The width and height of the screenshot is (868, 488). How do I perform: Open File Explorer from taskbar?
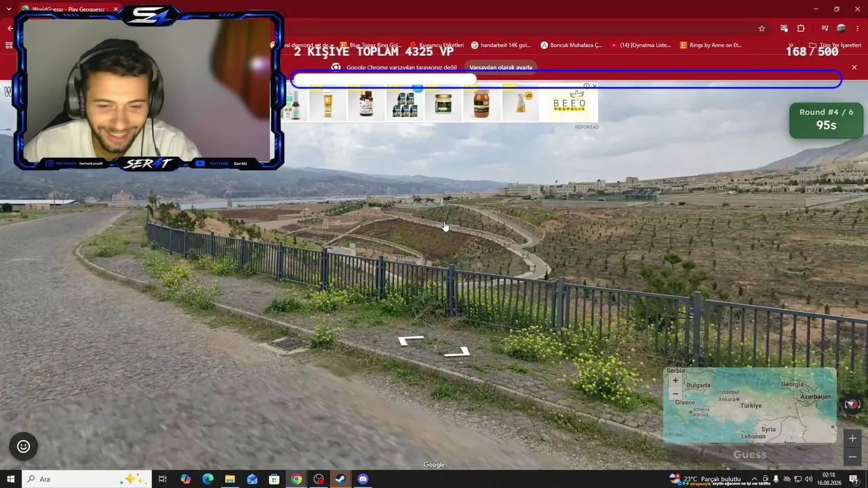(x=230, y=479)
